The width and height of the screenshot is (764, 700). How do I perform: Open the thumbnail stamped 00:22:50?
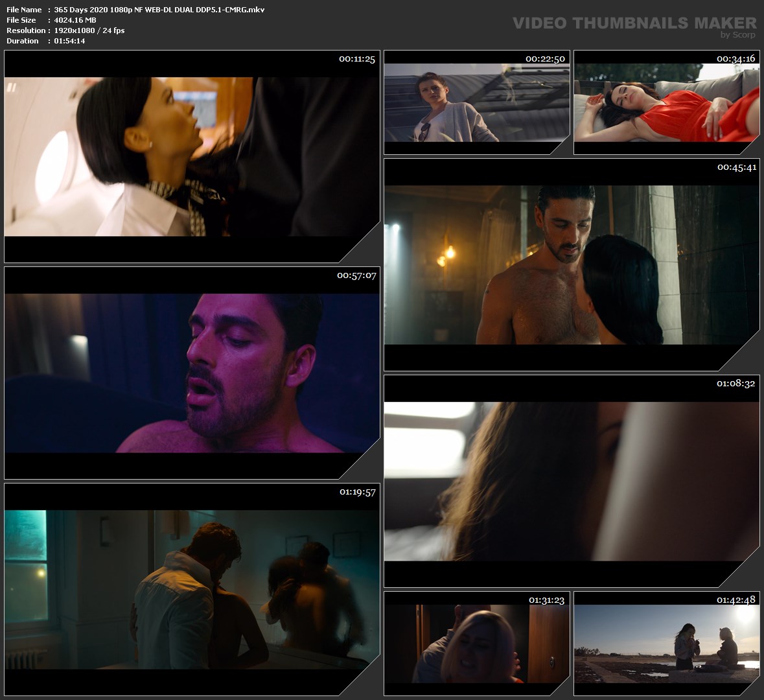476,102
